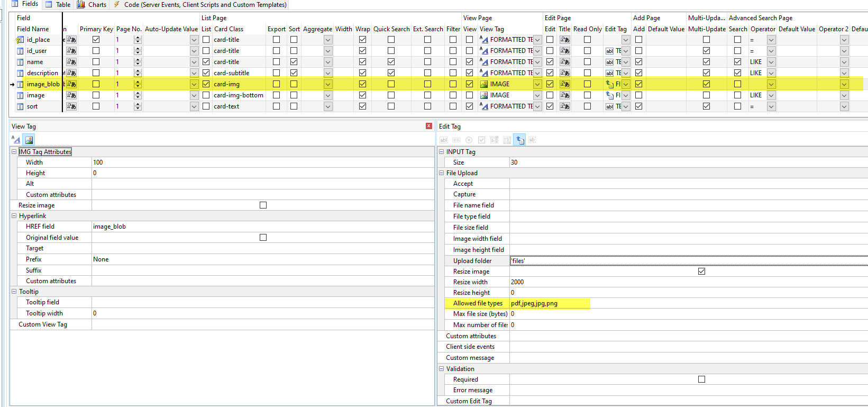
Task: Select the card-img-bottom Card Class cell
Action: coord(239,95)
